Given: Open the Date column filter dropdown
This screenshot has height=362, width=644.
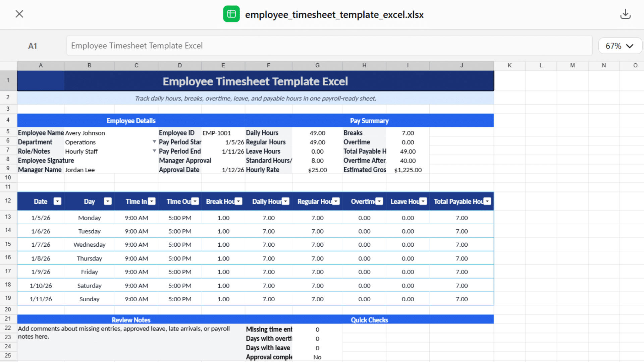Looking at the screenshot, I should [58, 201].
